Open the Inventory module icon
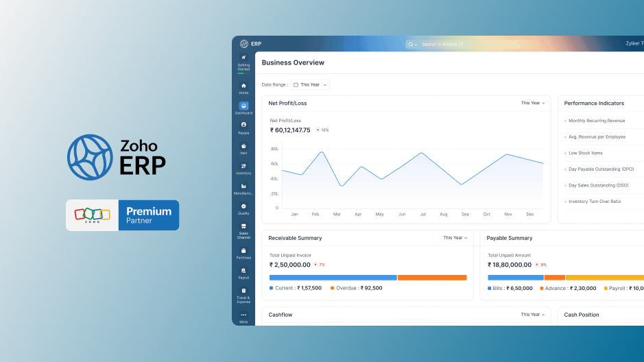 (243, 166)
